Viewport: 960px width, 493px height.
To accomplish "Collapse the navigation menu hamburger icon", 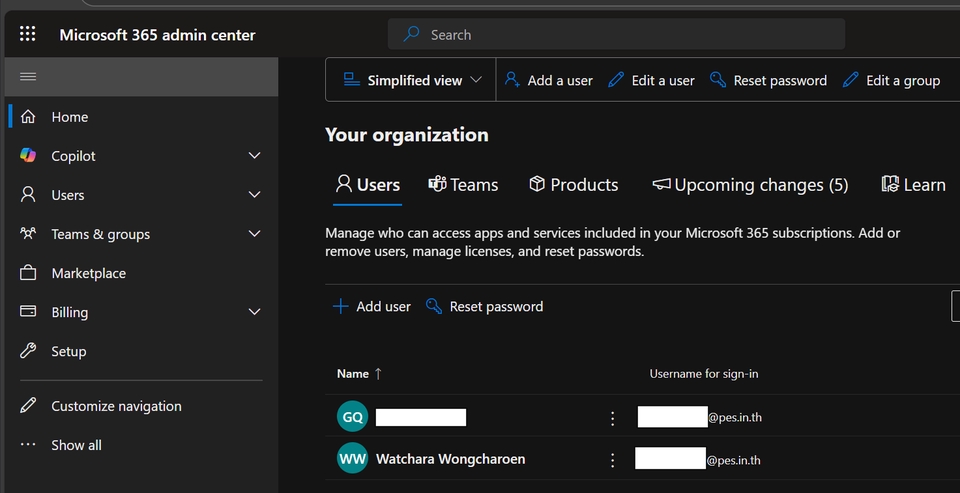I will 28,77.
